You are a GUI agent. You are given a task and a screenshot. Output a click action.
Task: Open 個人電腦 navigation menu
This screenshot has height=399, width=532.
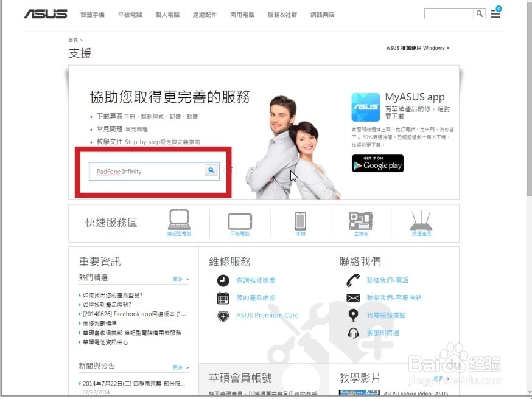167,15
